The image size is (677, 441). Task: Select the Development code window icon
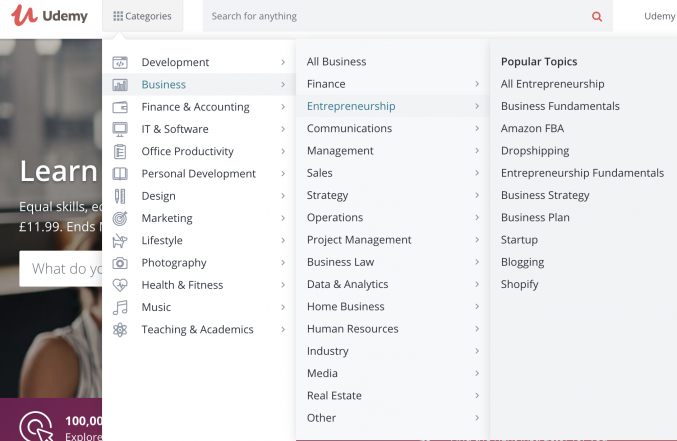click(120, 63)
